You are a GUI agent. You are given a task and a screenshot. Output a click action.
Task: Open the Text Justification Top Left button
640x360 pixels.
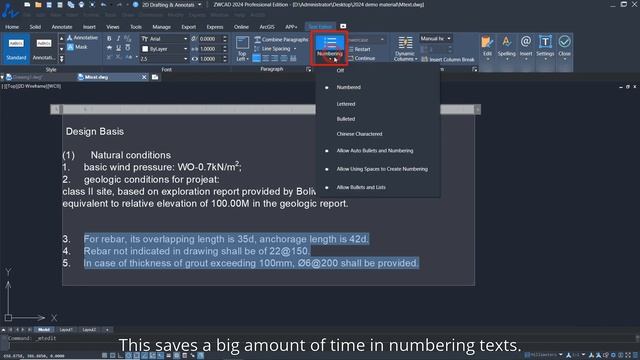242,49
